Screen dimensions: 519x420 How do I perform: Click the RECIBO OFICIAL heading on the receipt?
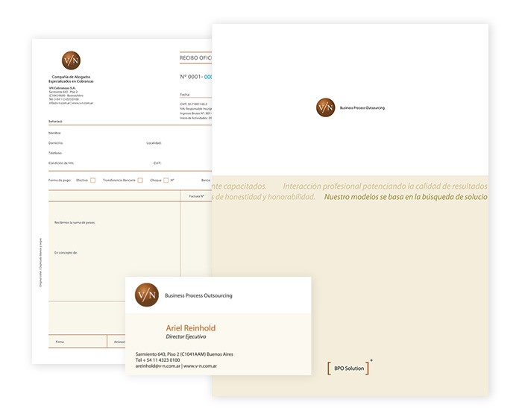(195, 57)
